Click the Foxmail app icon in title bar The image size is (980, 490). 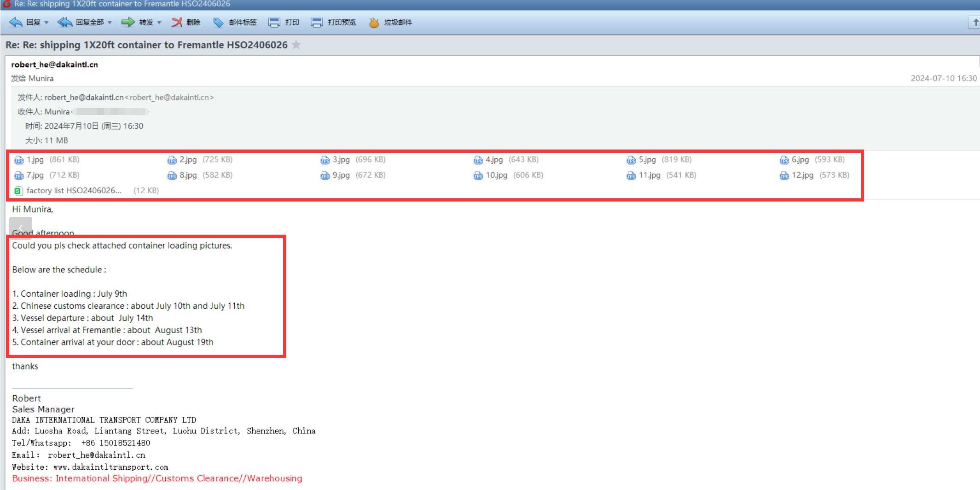coord(6,4)
